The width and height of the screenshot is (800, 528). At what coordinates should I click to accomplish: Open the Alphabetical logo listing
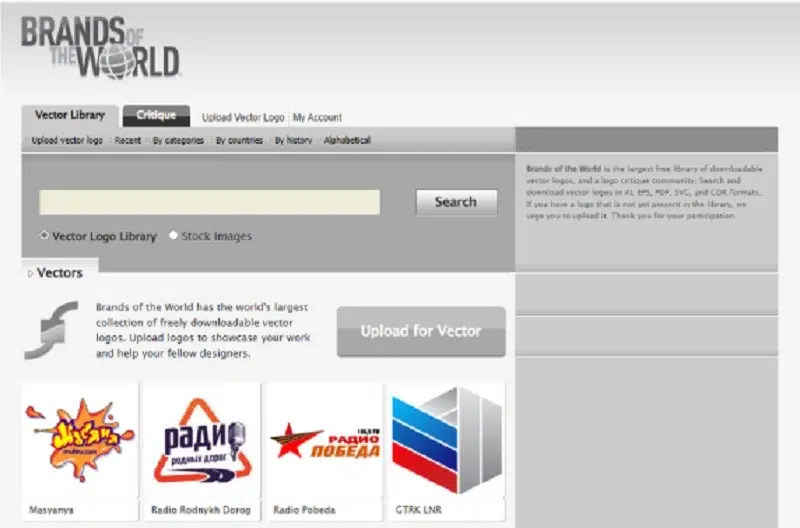pyautogui.click(x=347, y=140)
